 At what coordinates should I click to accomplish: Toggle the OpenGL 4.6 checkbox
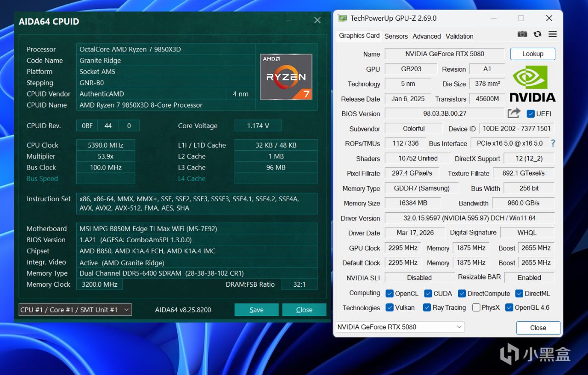[509, 307]
